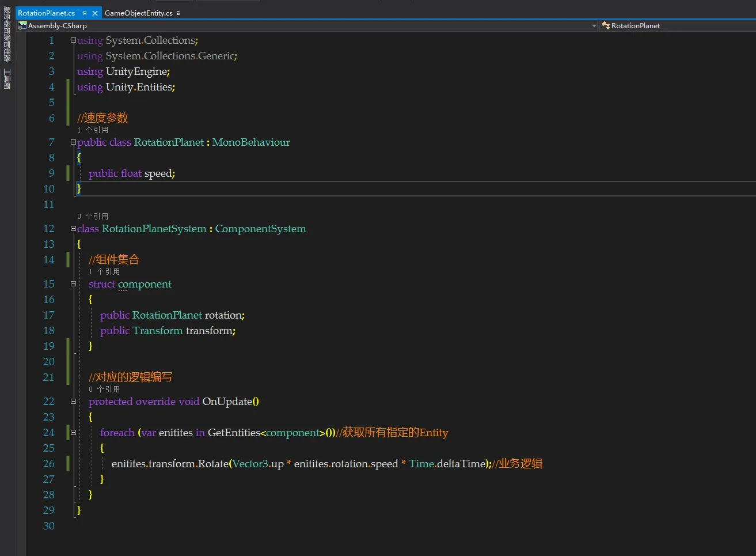This screenshot has width=756, height=556.
Task: Collapse the using directives block at line 1
Action: pyautogui.click(x=73, y=40)
